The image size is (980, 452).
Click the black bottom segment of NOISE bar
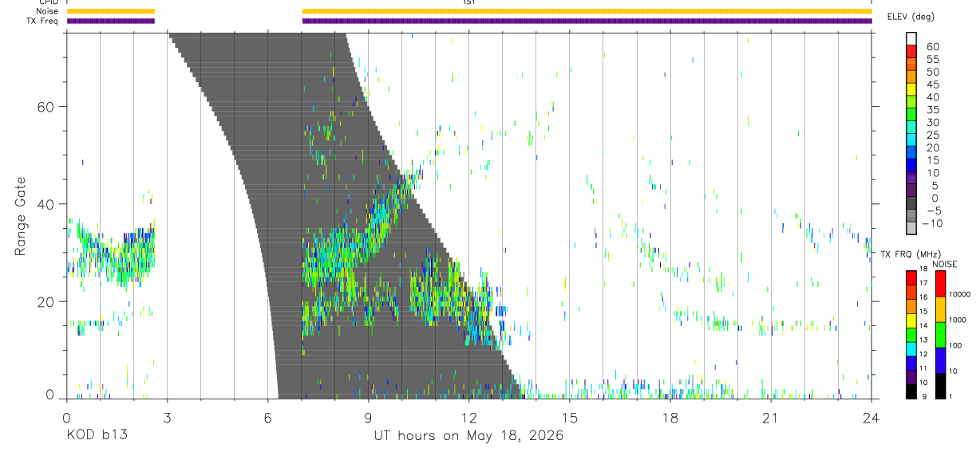(941, 385)
